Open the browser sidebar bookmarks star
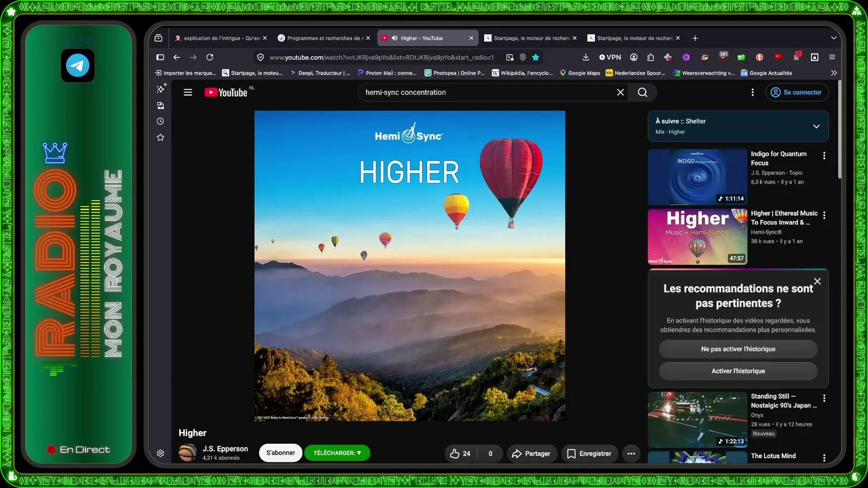 point(160,137)
